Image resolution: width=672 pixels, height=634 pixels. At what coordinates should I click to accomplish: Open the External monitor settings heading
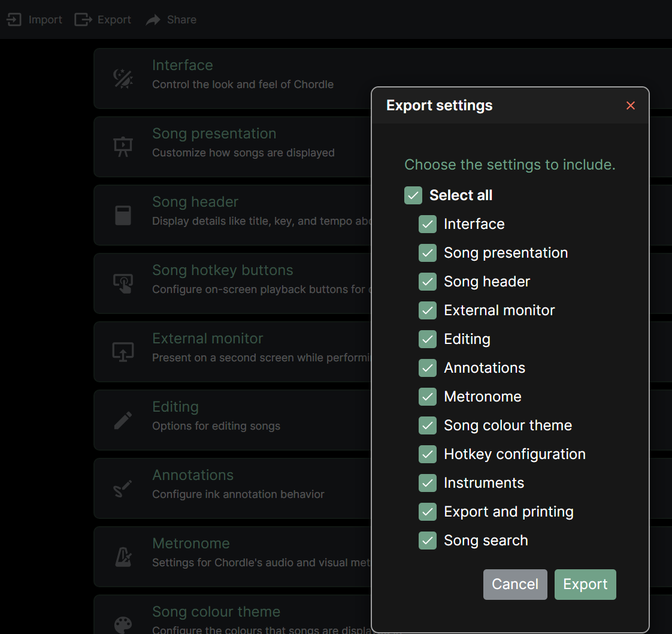pyautogui.click(x=208, y=339)
